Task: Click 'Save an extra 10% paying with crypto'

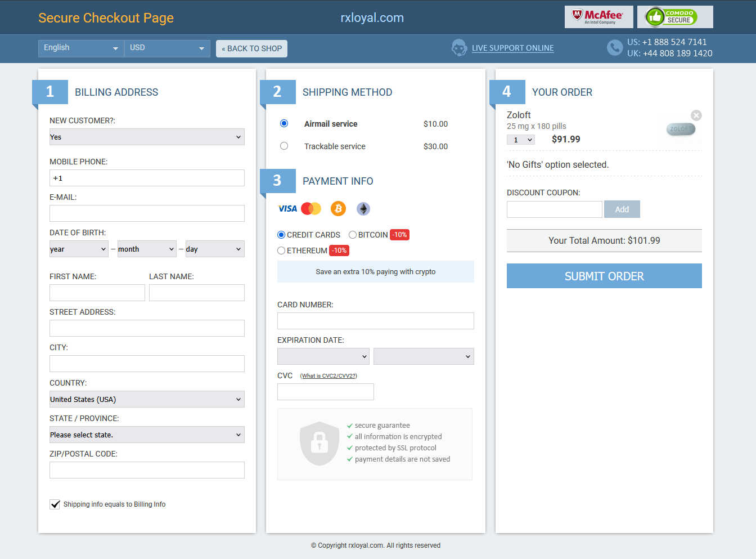Action: pos(376,271)
